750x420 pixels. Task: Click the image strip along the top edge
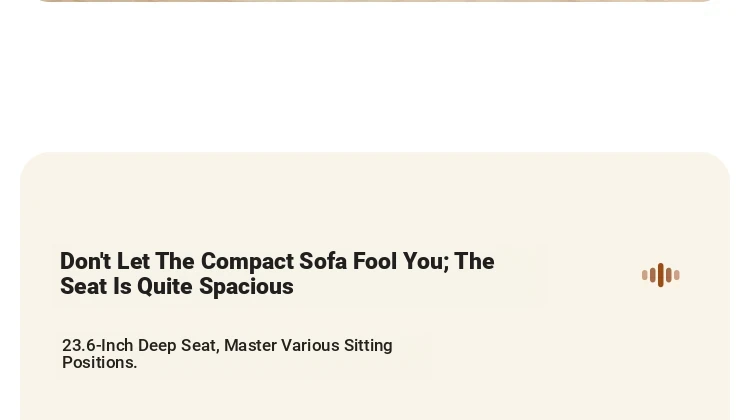[375, 1]
